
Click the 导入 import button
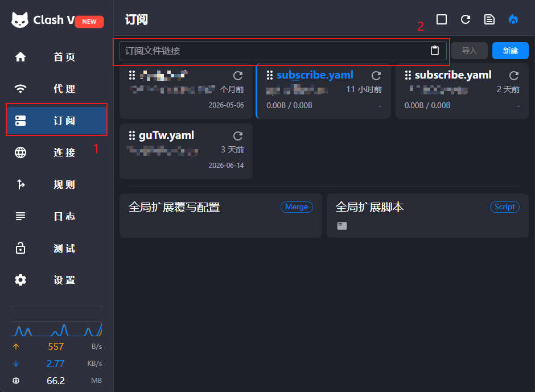(470, 51)
